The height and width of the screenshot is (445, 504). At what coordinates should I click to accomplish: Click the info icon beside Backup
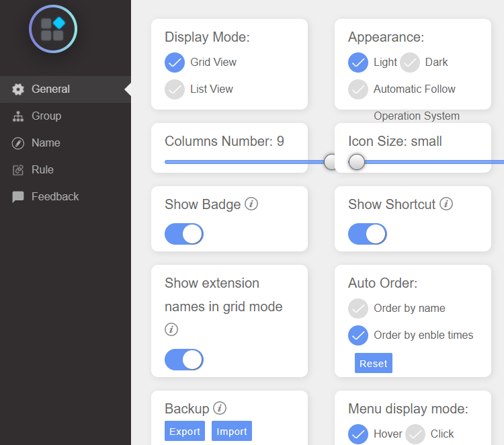(220, 408)
